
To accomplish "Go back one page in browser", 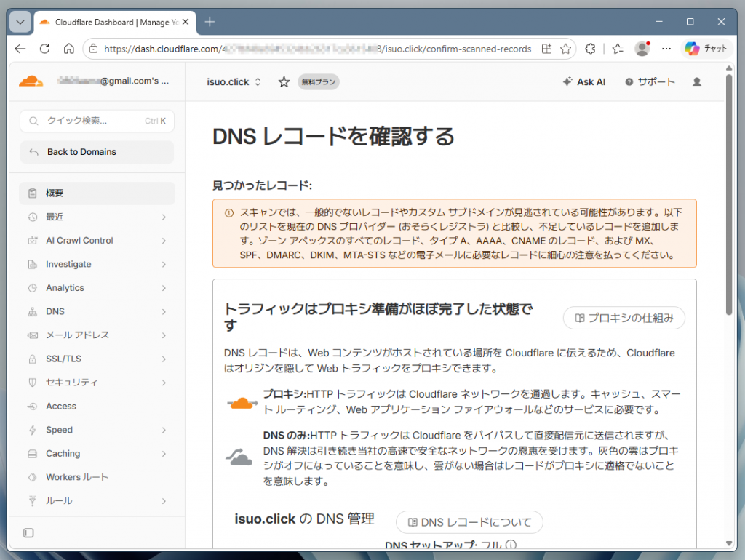I will tap(20, 49).
